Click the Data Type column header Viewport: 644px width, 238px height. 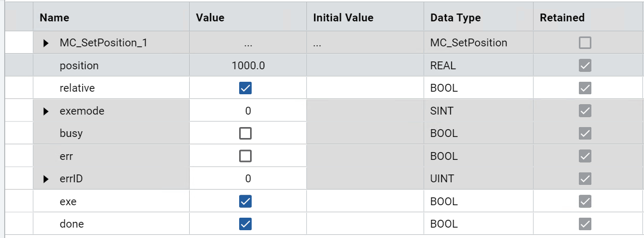455,18
